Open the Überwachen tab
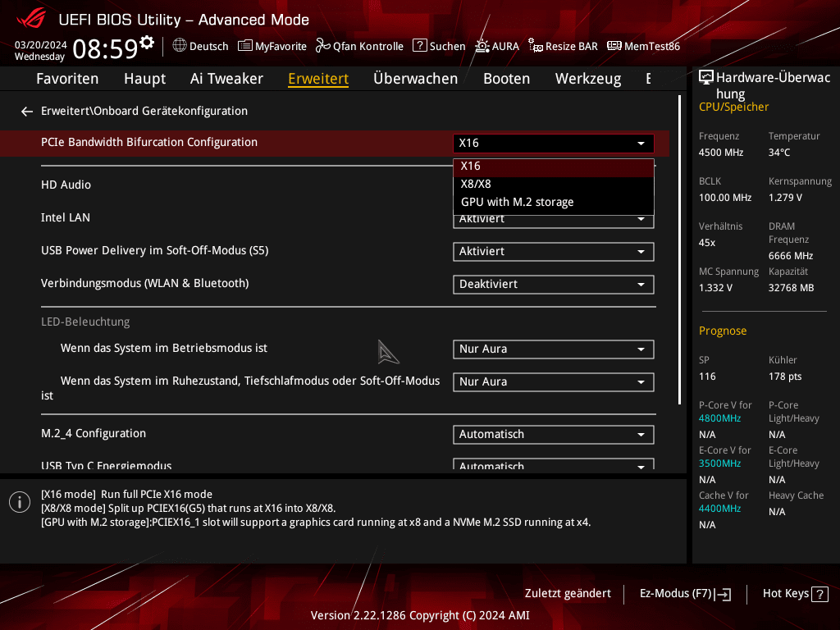Screen dimensions: 840x630 point(416,79)
